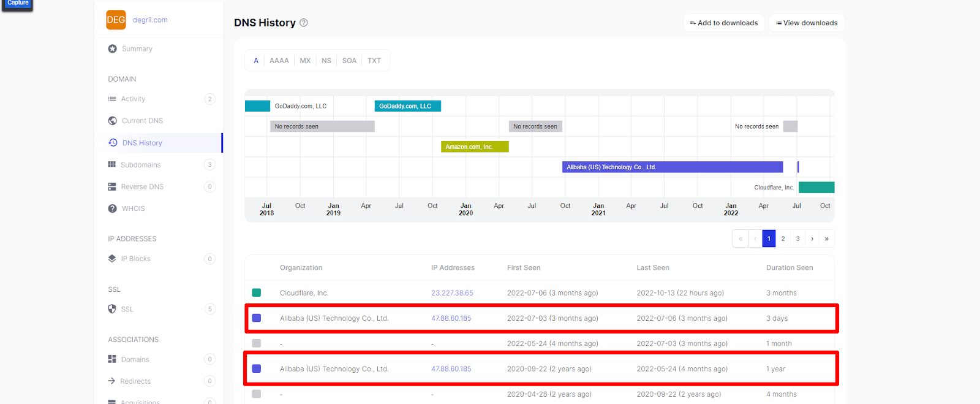Click Alibaba (US) Technology timeline bar
Image resolution: width=980 pixels, height=404 pixels.
coord(673,167)
